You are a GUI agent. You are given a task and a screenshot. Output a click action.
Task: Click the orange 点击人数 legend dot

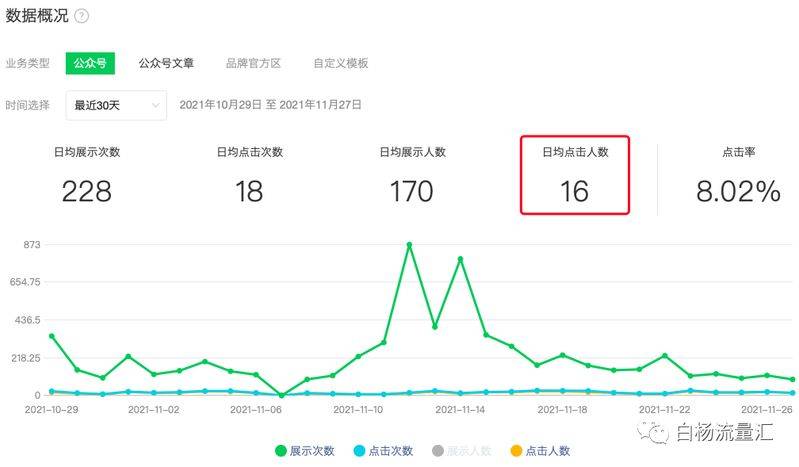click(x=516, y=451)
